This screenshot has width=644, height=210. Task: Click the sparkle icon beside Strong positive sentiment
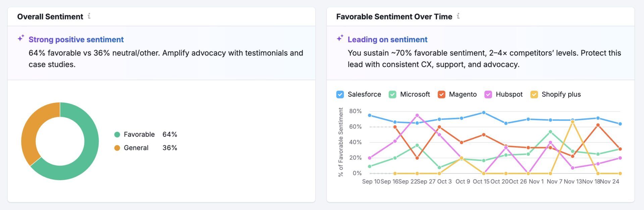(21, 38)
